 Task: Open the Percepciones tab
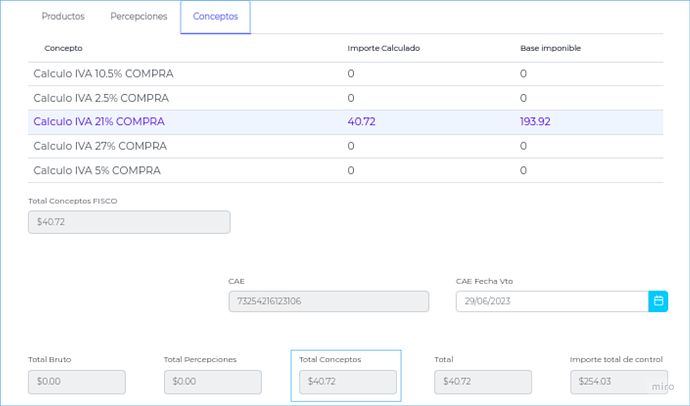tap(139, 17)
